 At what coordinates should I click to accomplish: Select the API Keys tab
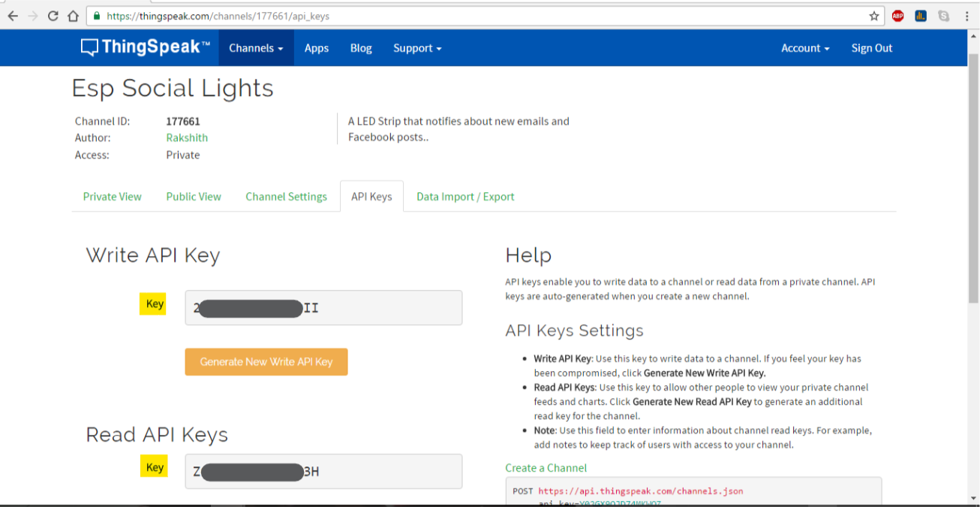371,197
